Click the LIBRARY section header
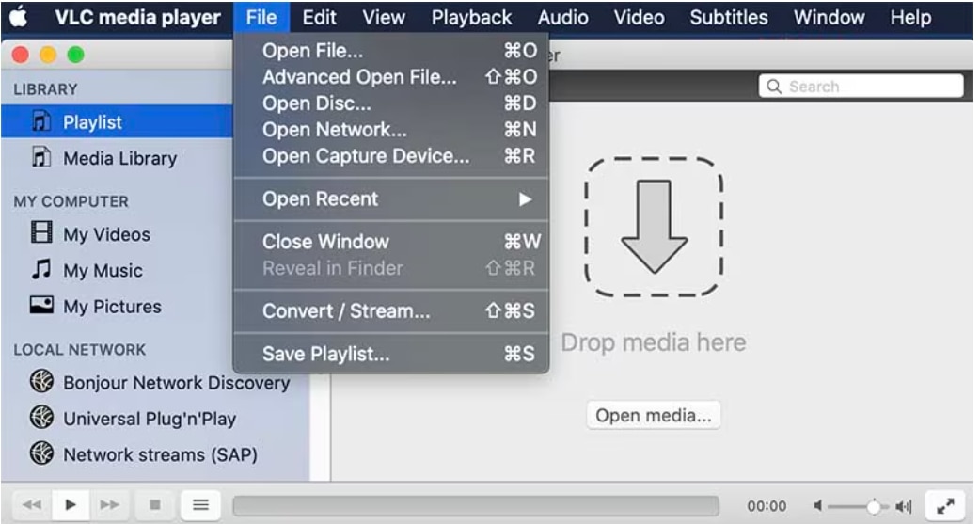Image resolution: width=980 pixels, height=524 pixels. (46, 89)
